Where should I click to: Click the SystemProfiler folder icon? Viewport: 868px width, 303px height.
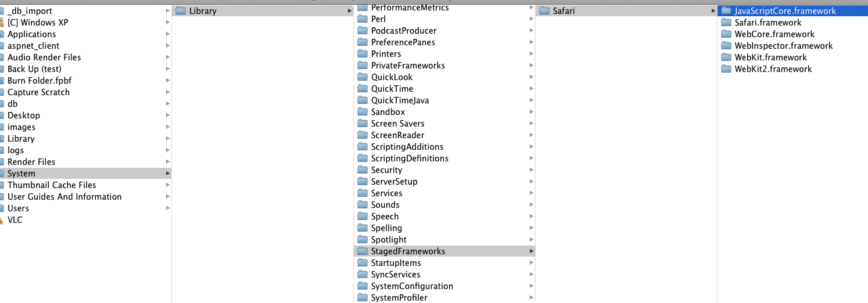363,298
